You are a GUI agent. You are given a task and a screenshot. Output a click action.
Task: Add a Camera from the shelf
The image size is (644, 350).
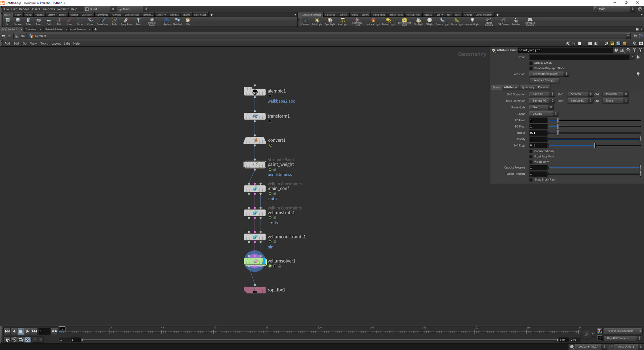305,21
